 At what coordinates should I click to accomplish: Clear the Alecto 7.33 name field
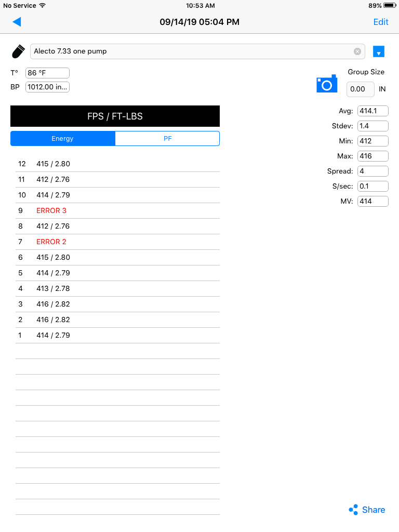357,51
